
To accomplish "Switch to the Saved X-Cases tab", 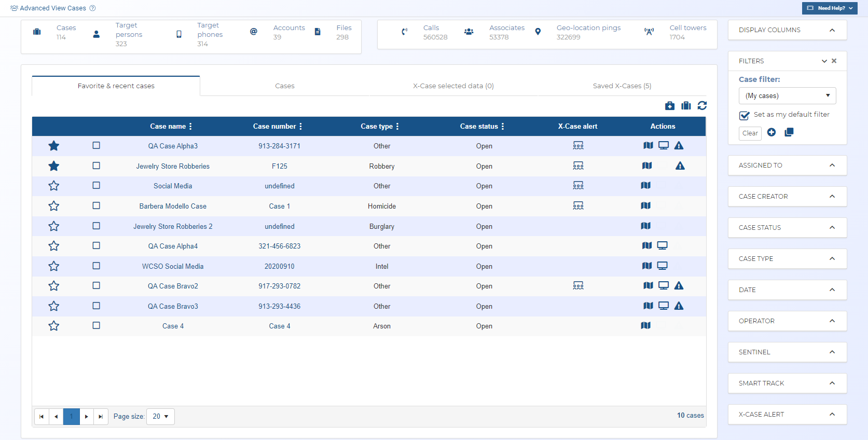I will (622, 86).
